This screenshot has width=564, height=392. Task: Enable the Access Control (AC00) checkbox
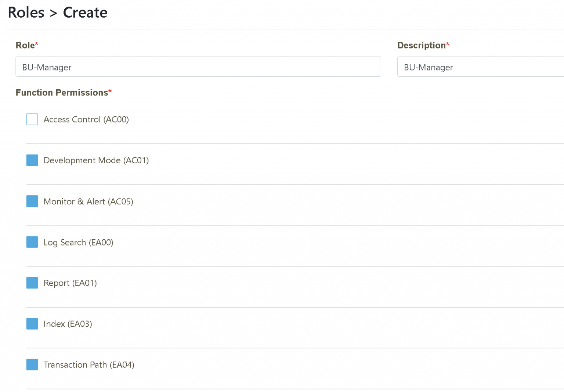tap(32, 119)
